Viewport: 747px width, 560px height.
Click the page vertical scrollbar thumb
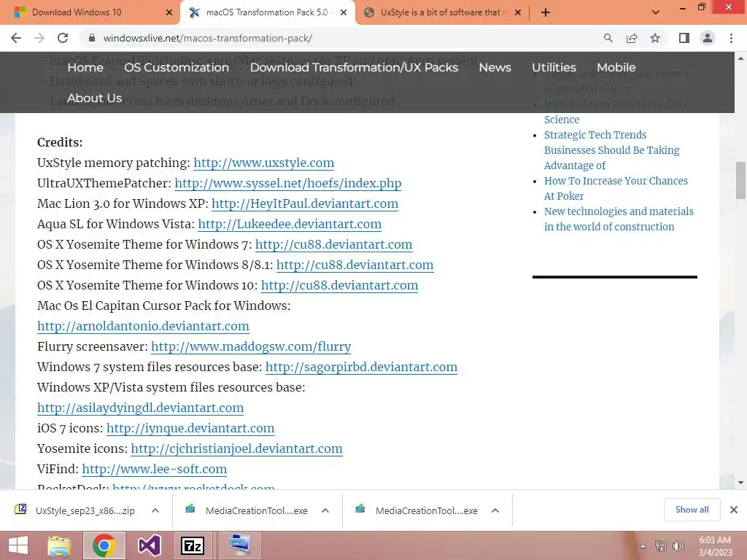(740, 181)
